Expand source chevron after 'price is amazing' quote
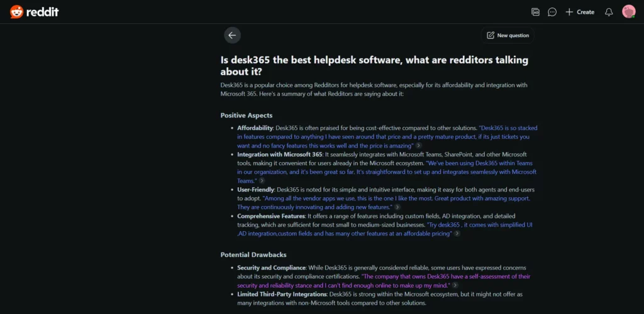 coord(418,146)
